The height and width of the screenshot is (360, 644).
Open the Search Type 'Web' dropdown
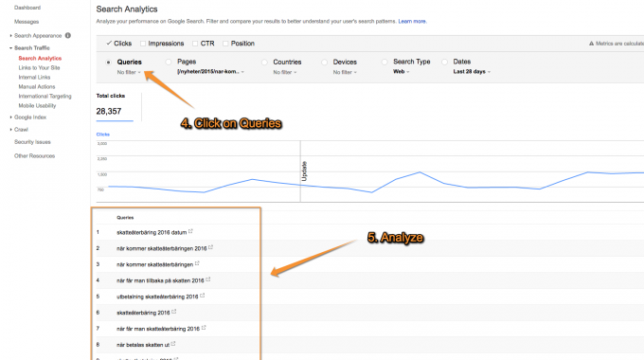pos(401,71)
